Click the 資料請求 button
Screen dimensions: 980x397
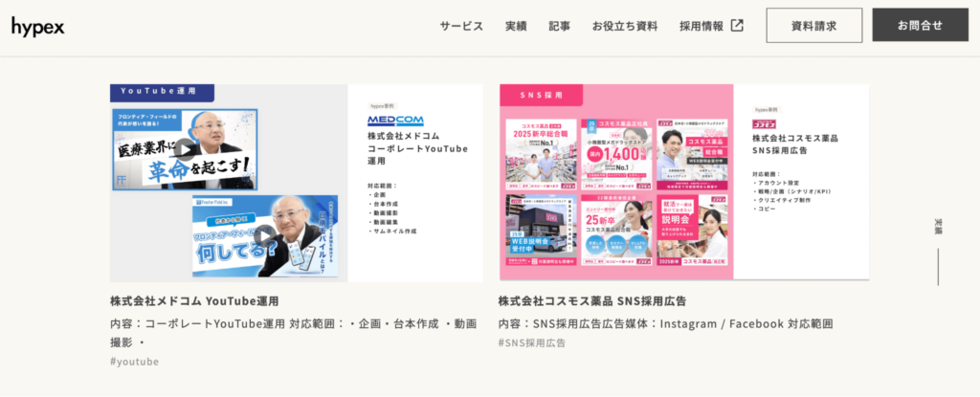[813, 26]
